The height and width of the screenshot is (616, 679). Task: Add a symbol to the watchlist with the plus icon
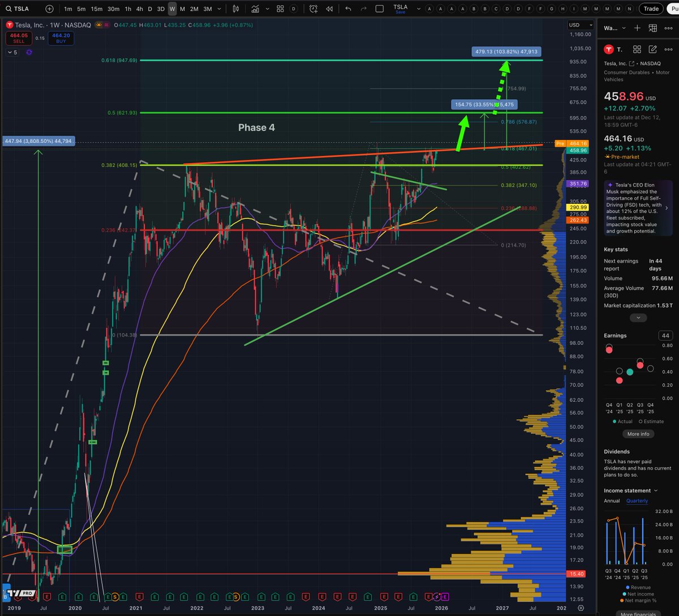pyautogui.click(x=637, y=28)
